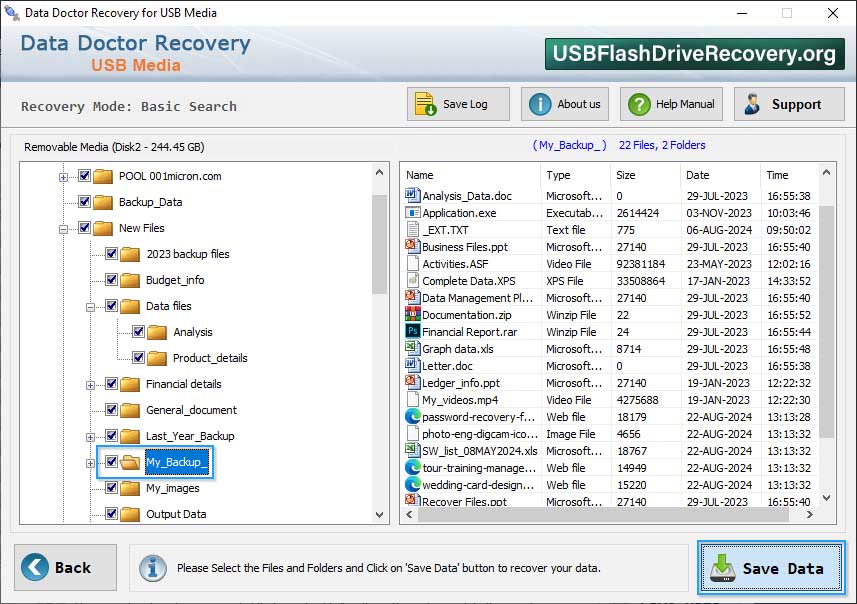857x604 pixels.
Task: Click the executable icon beside Application.exe
Action: pyautogui.click(x=412, y=212)
